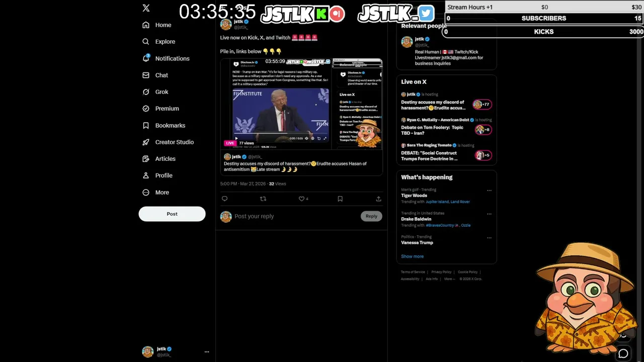This screenshot has width=644, height=362.
Task: Open jstlk's name in Relevant people
Action: pyautogui.click(x=419, y=39)
